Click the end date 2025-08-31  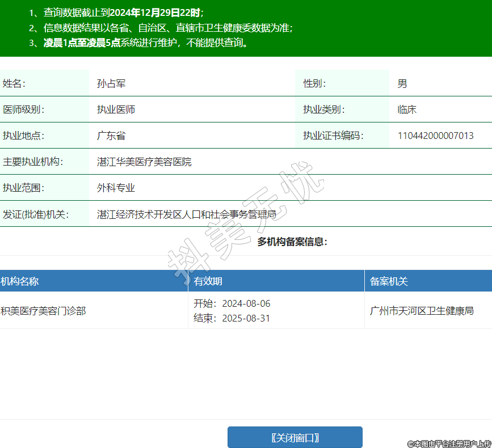pyautogui.click(x=246, y=318)
